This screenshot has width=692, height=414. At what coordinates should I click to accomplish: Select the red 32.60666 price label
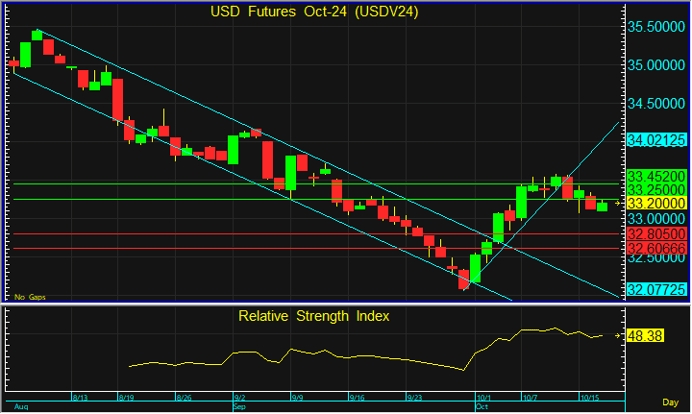(655, 248)
